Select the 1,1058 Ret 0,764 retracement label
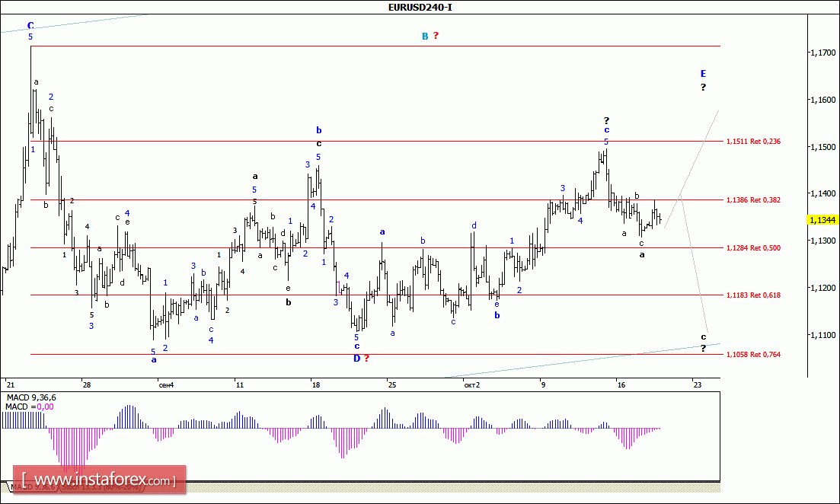 coord(753,354)
